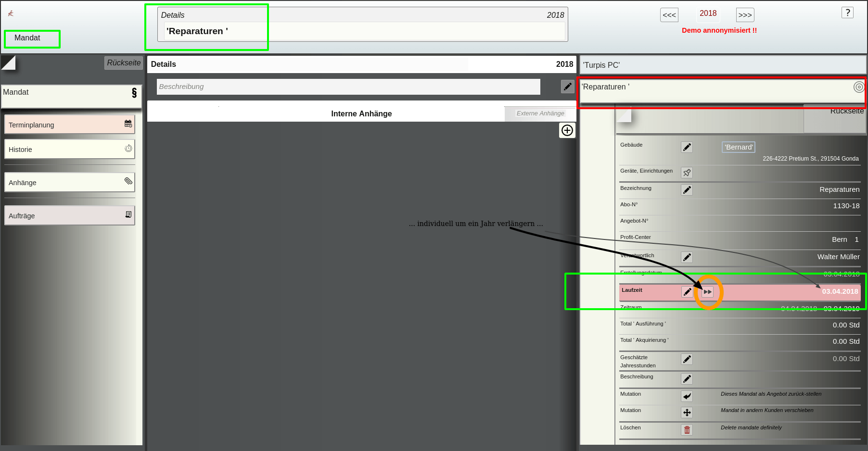The height and width of the screenshot is (451, 868).
Task: Click the target icon in Reparaturen row
Action: 859,87
